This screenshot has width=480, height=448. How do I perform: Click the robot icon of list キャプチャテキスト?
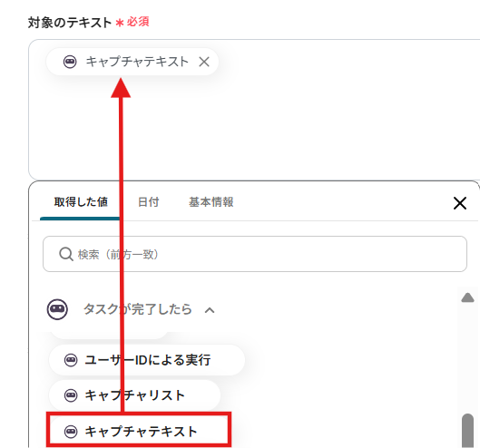(x=71, y=432)
